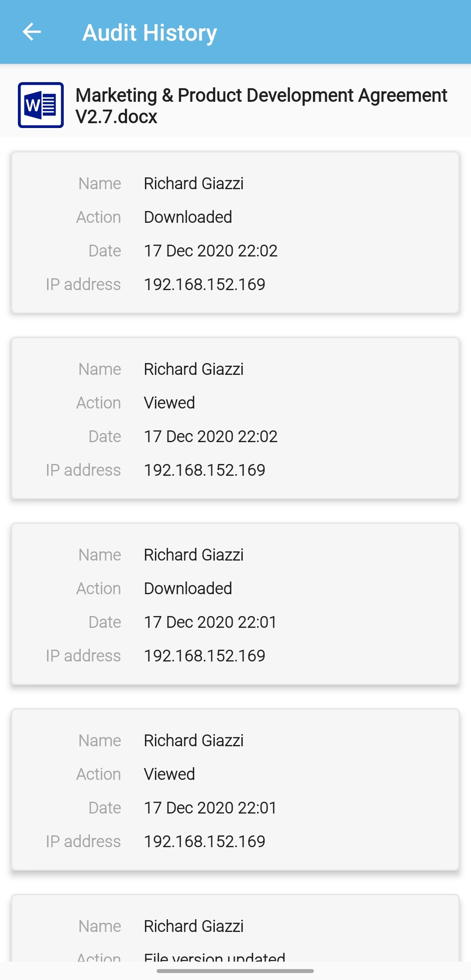Tap the IP address value in the fourth entry
The image size is (471, 980).
(x=204, y=841)
